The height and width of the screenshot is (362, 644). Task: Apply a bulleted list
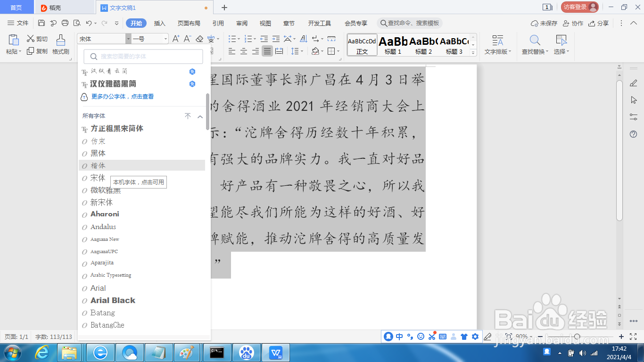click(x=232, y=39)
